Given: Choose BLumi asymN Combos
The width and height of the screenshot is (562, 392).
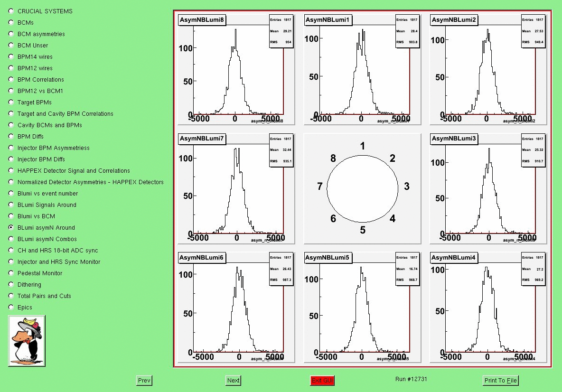Looking at the screenshot, I should tap(11, 239).
